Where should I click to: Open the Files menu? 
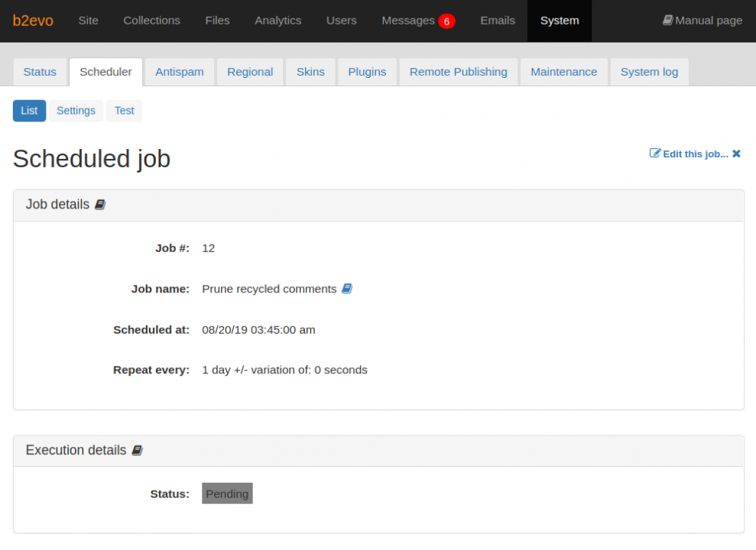tap(217, 21)
